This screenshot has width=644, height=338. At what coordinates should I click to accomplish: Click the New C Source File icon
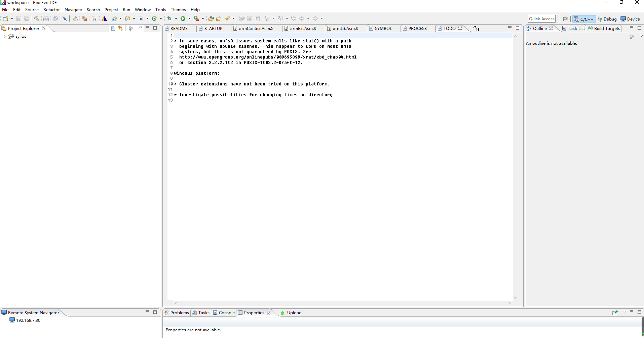pyautogui.click(x=141, y=18)
